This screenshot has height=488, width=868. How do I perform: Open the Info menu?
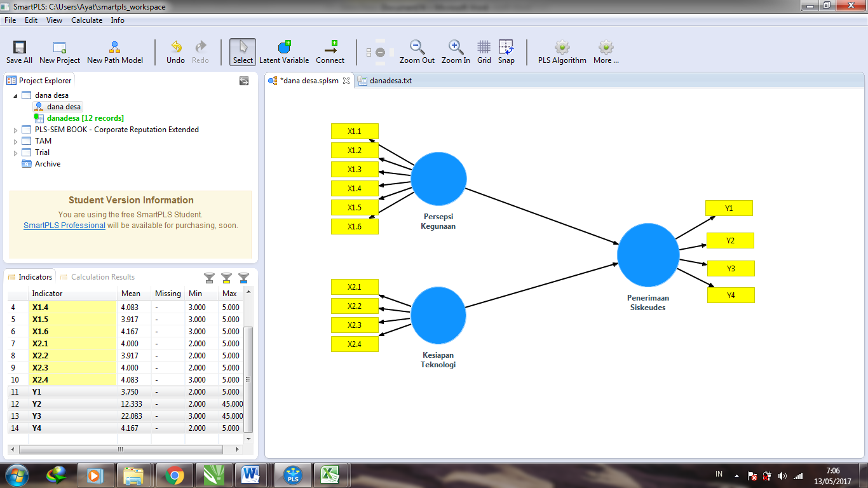pyautogui.click(x=118, y=20)
